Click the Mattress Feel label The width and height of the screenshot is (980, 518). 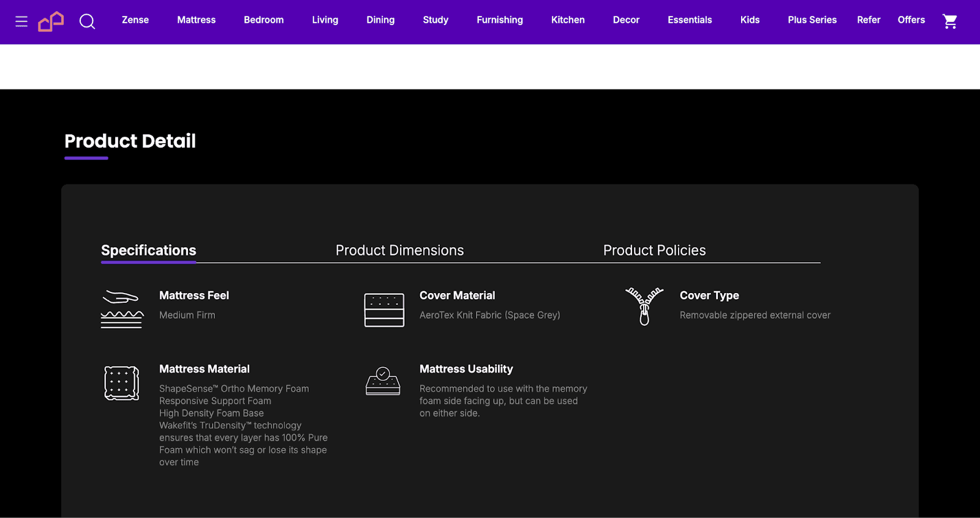[x=194, y=295]
